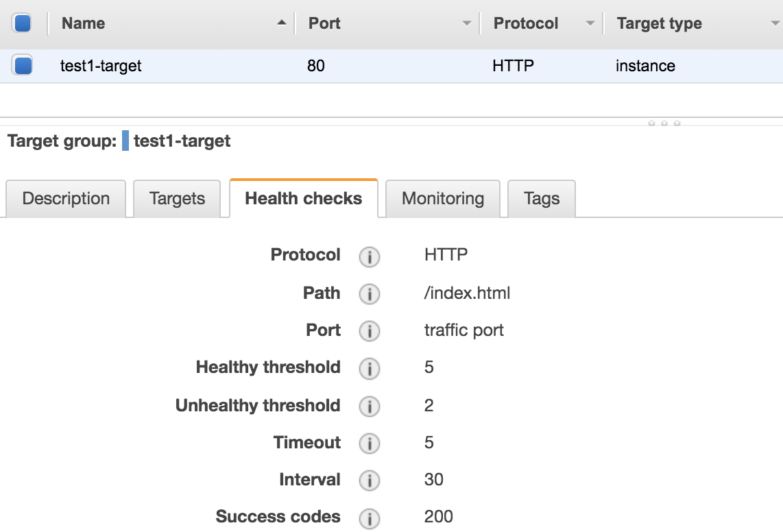Switch to the Targets tab
The height and width of the screenshot is (532, 783).
pyautogui.click(x=177, y=198)
